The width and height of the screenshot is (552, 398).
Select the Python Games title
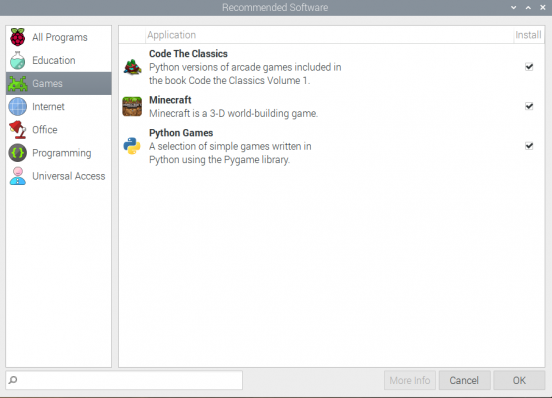coord(181,133)
